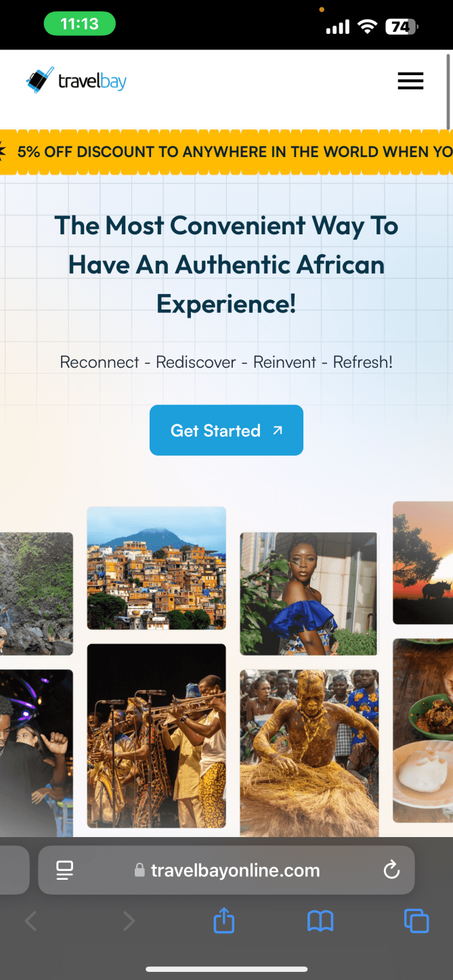This screenshot has width=453, height=980.
Task: Tap the battery indicator in status bar
Action: 402,27
